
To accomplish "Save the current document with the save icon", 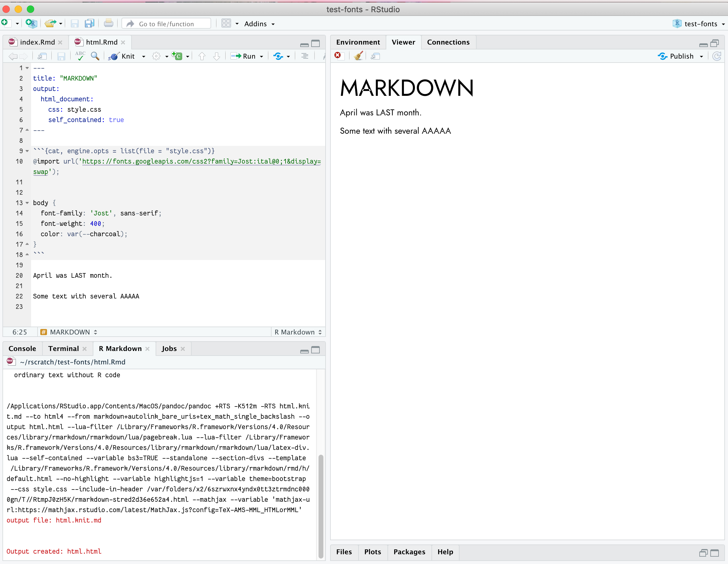I will pos(61,56).
